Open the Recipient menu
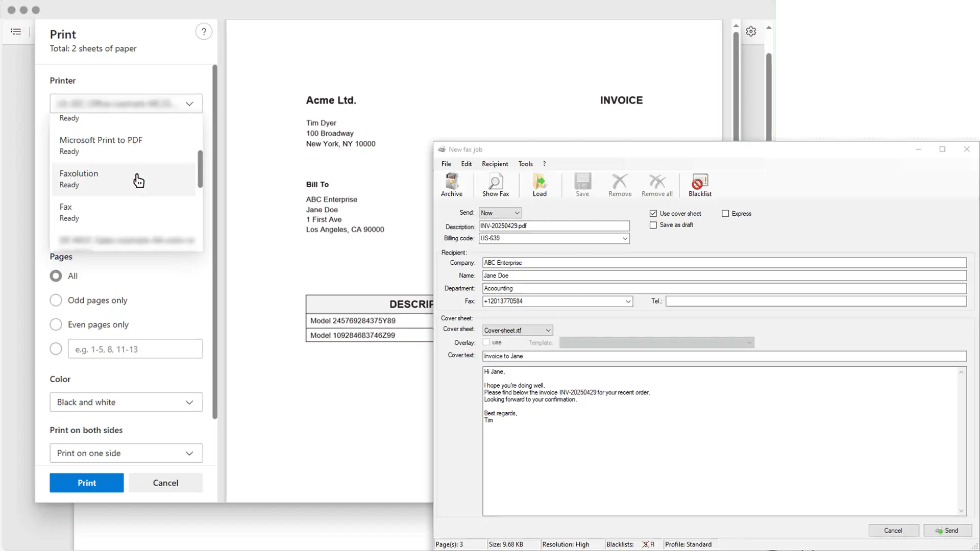 [495, 164]
